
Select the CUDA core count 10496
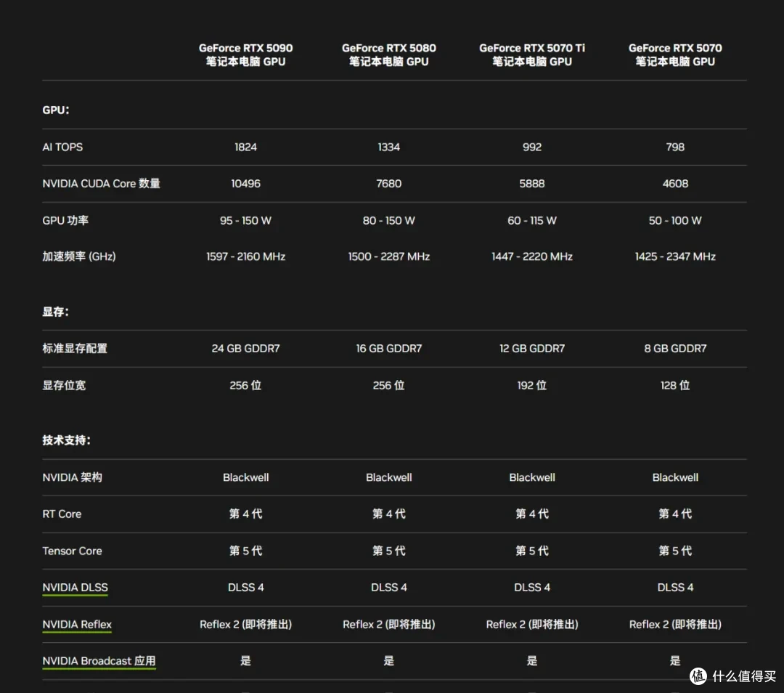245,184
